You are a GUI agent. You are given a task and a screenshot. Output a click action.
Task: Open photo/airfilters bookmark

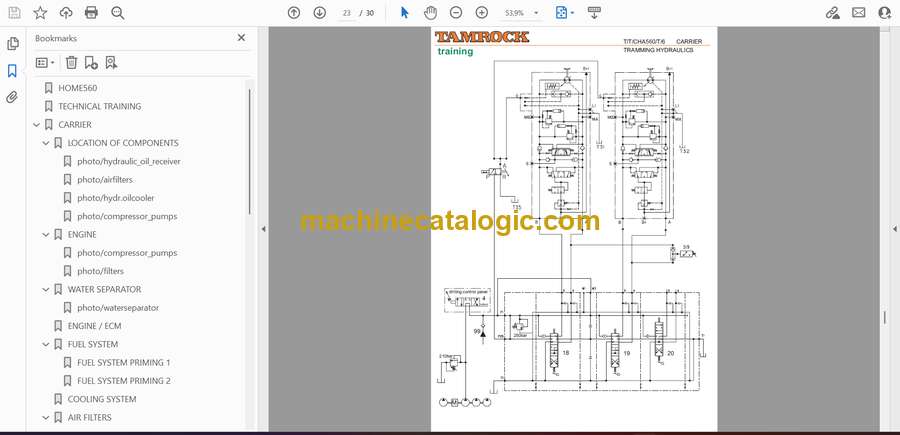105,180
